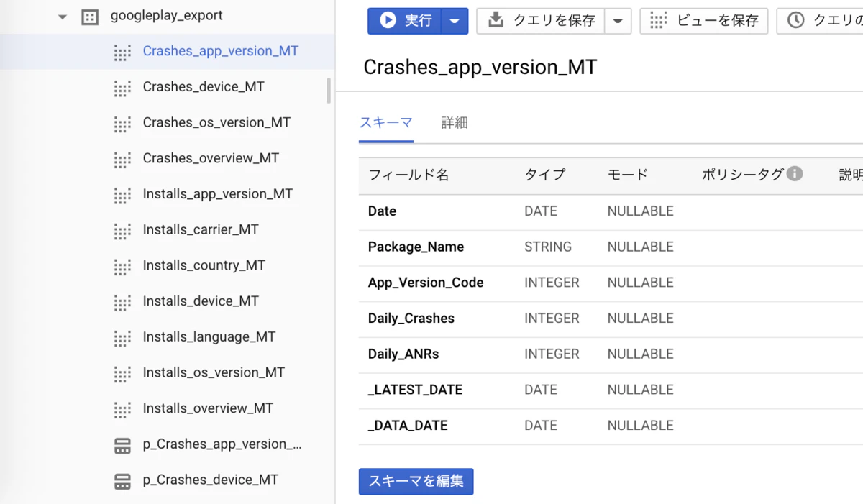Screen dimensions: 863x504
Task: Click the Daily_ANRs field name
Action: click(403, 354)
